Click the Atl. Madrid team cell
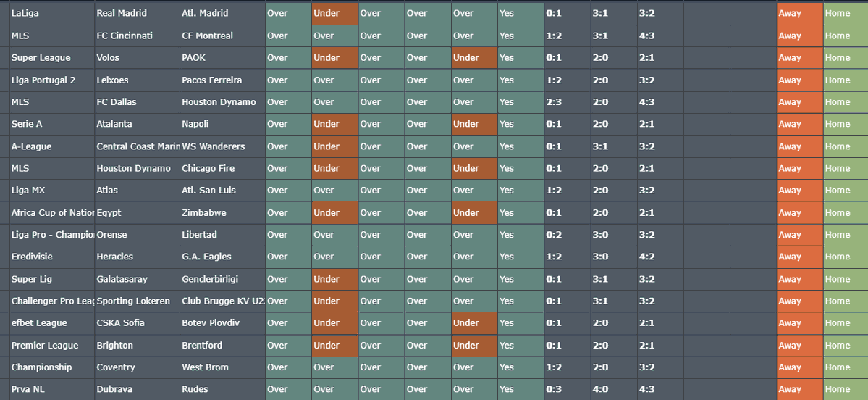868x400 pixels. pos(222,13)
